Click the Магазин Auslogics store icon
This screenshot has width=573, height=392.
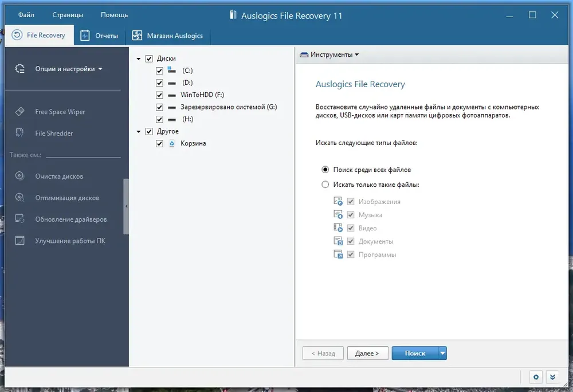[137, 36]
